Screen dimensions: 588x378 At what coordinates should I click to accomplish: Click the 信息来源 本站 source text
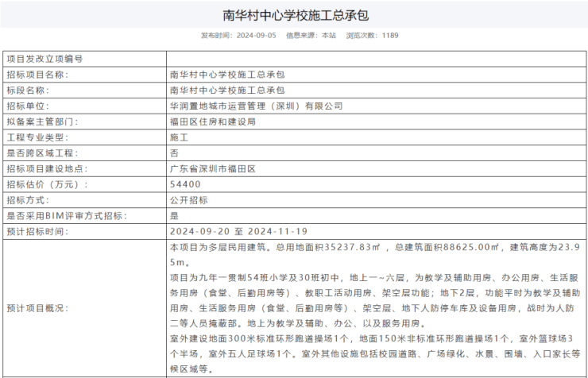tap(311, 36)
